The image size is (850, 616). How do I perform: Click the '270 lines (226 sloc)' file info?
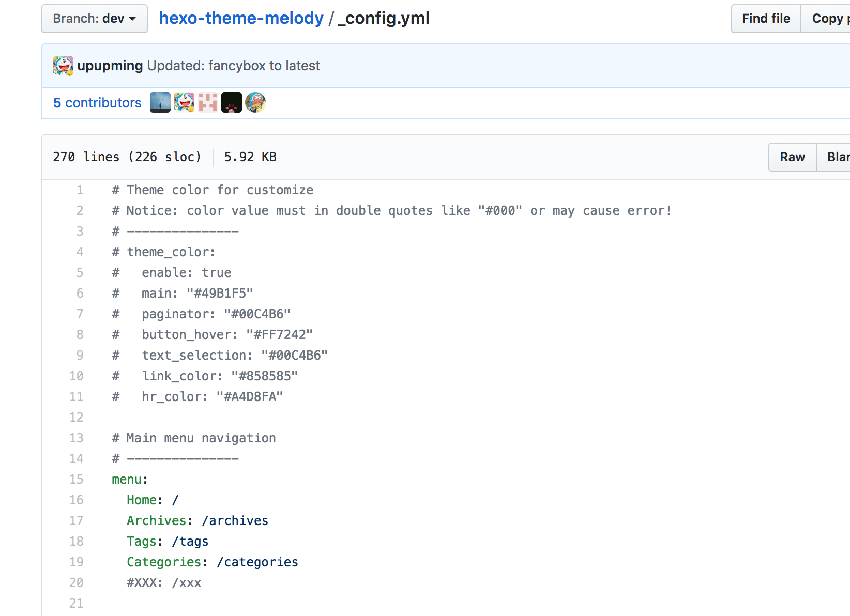point(127,157)
